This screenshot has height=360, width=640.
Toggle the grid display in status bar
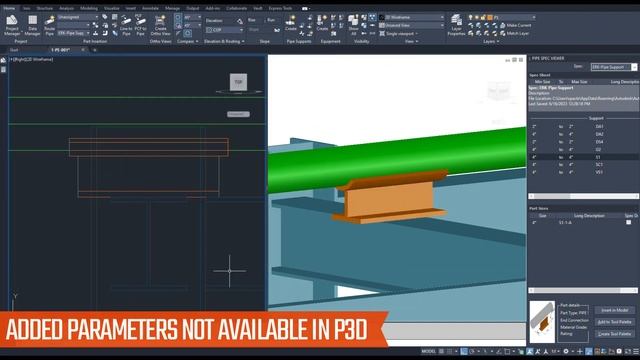441,351
